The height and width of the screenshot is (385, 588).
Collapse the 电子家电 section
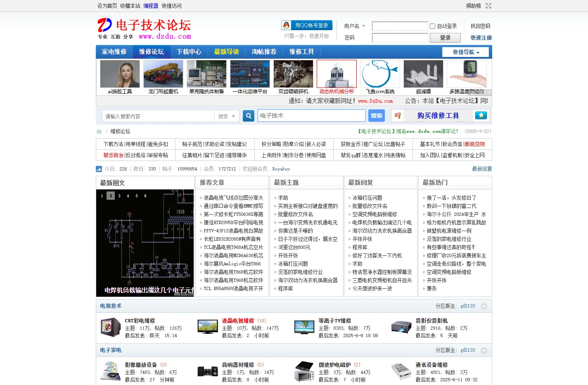point(484,350)
